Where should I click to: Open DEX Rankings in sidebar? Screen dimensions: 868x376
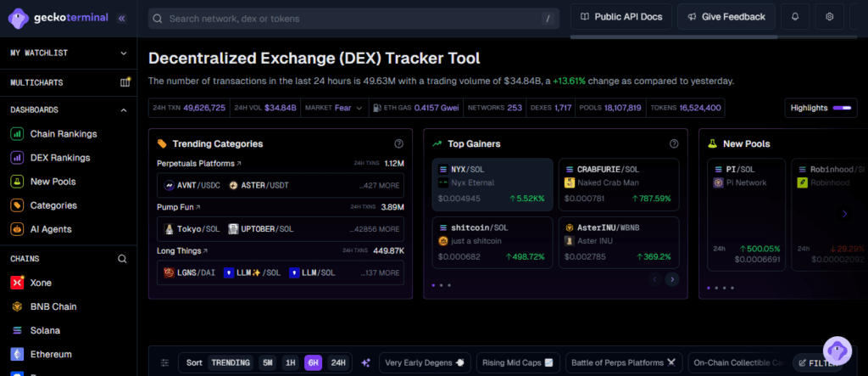click(59, 157)
